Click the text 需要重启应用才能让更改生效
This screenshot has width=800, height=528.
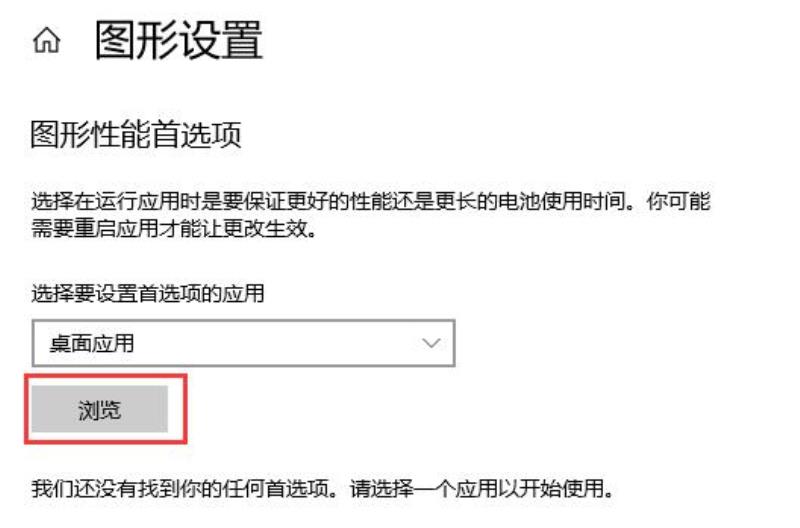click(170, 229)
